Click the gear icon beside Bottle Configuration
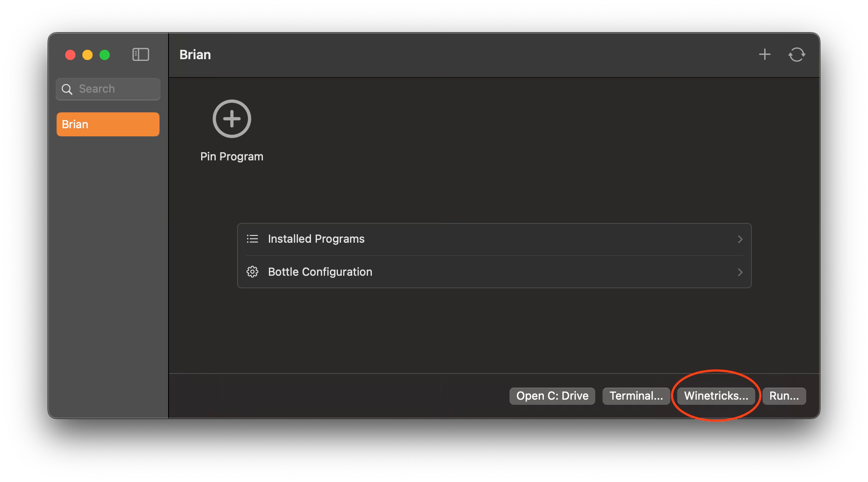Viewport: 868px width, 482px height. [253, 272]
